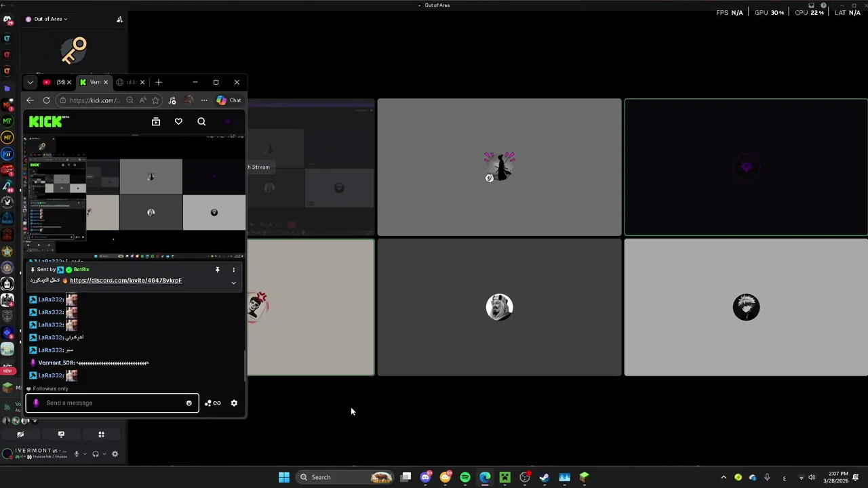Click the zoom magnifier in address bar
The height and width of the screenshot is (488, 868).
click(x=130, y=100)
